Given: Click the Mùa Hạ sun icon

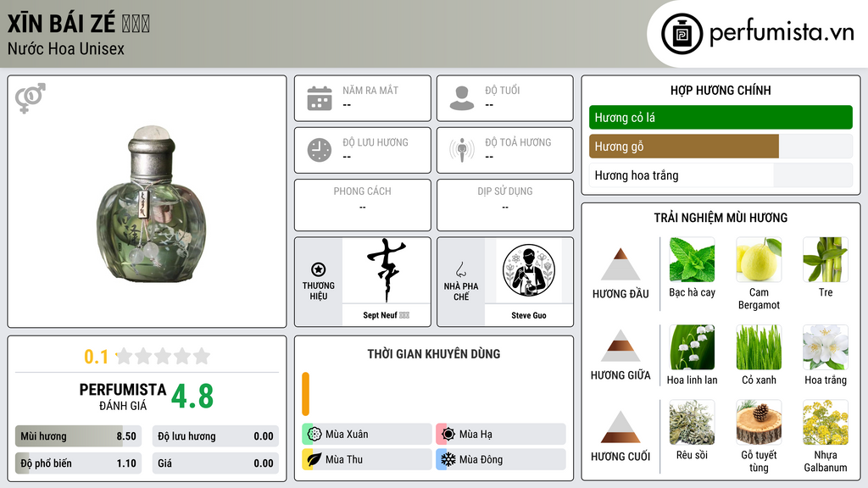Looking at the screenshot, I should point(448,434).
